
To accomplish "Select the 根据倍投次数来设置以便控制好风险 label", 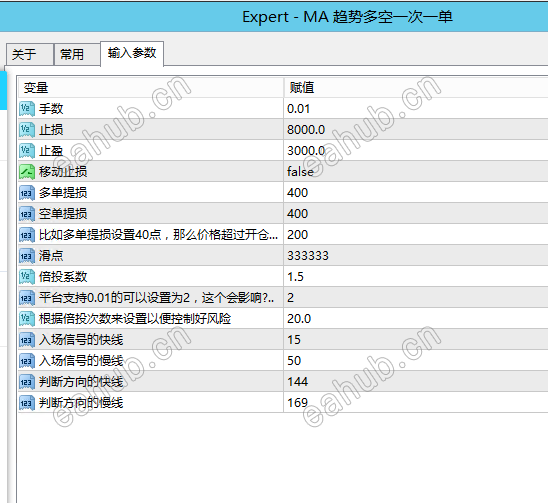I will coord(135,318).
